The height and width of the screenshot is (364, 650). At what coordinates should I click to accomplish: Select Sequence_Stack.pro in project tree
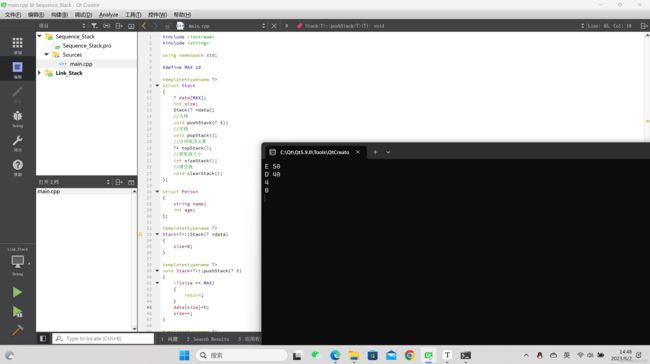click(x=87, y=46)
